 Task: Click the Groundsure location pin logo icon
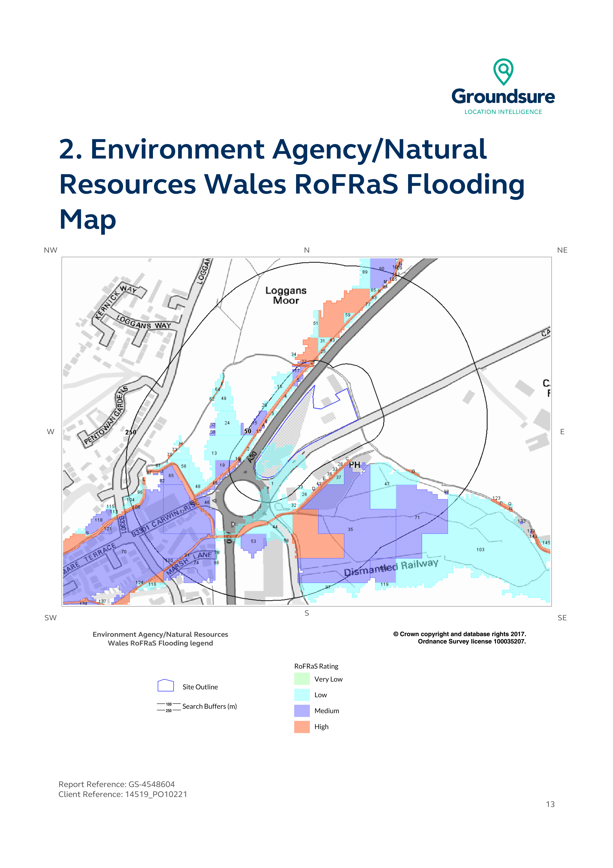[x=503, y=71]
